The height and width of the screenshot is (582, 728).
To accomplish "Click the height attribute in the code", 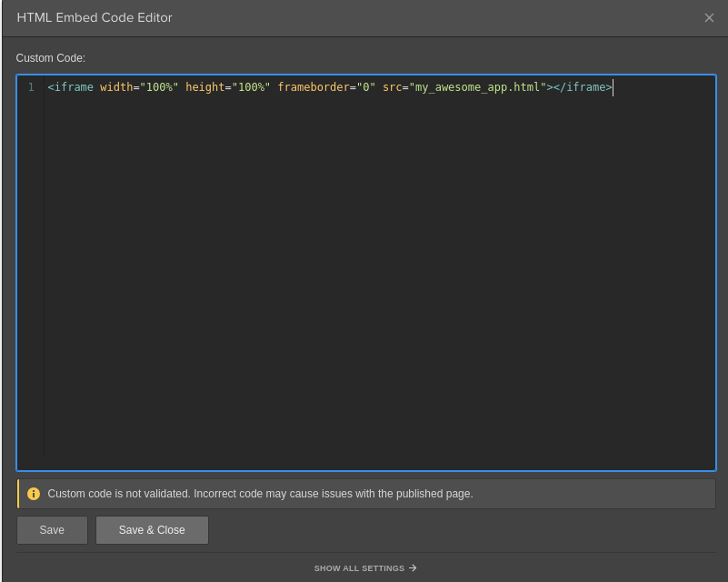I will click(x=204, y=87).
